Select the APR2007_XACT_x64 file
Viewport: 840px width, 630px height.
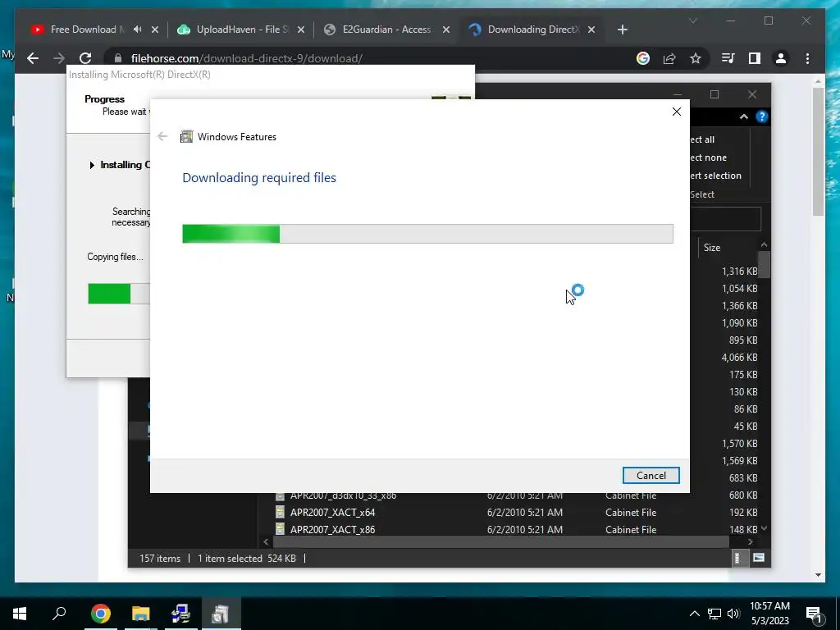333,512
